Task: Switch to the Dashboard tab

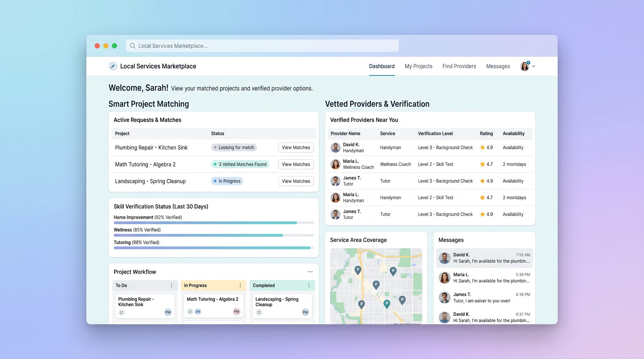Action: [382, 66]
